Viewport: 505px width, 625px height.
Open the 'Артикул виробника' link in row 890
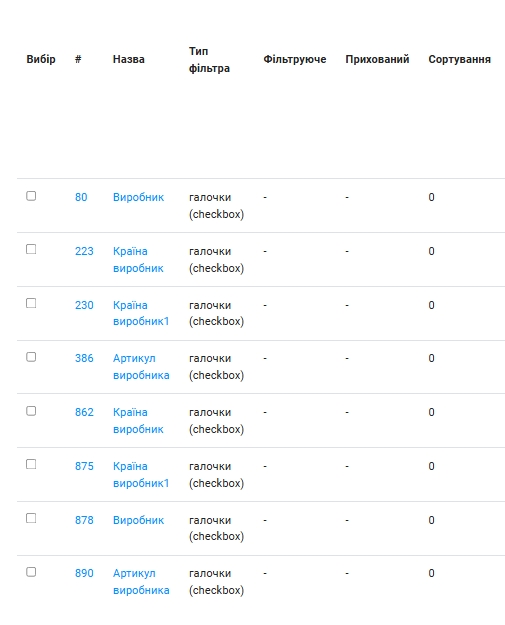pos(141,582)
